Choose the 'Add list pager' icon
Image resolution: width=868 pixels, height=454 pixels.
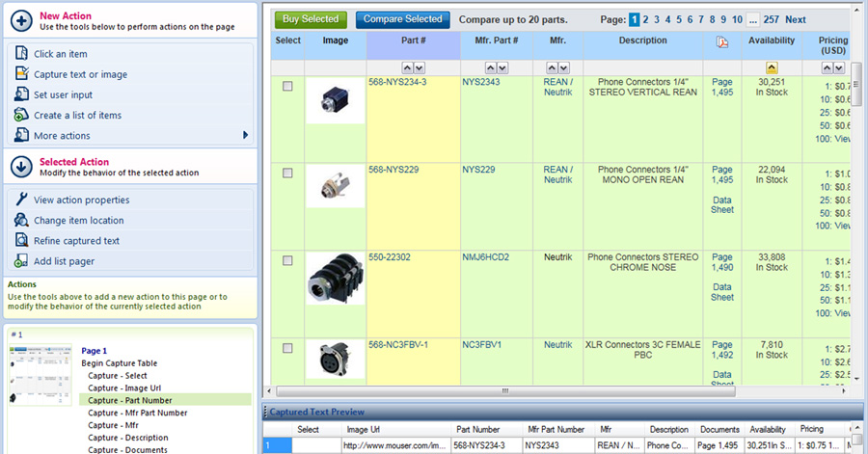click(21, 261)
